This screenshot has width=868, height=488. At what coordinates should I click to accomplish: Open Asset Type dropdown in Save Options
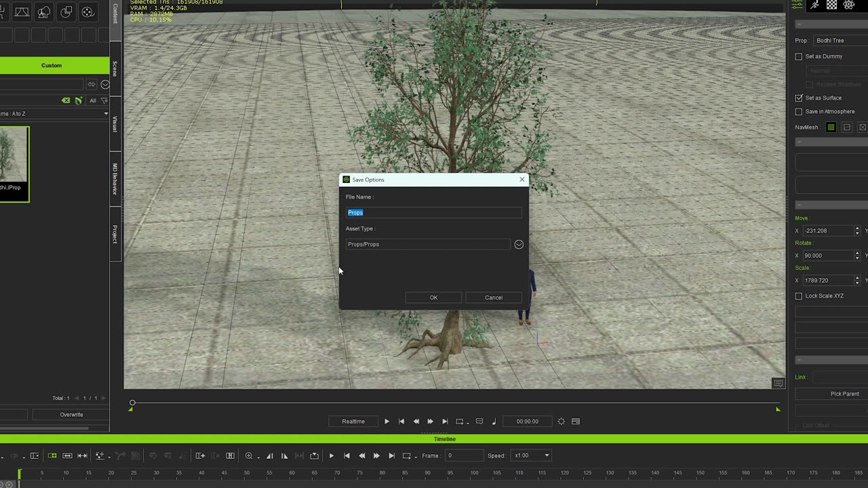(x=519, y=245)
